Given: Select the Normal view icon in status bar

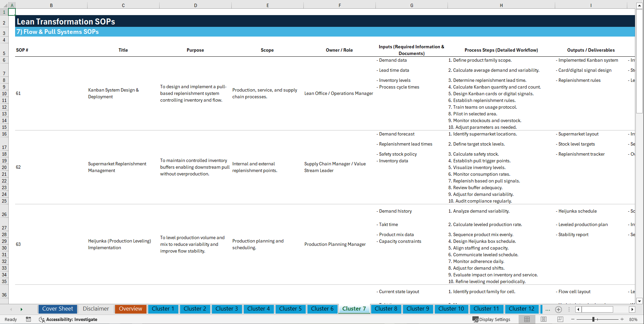Looking at the screenshot, I should pyautogui.click(x=527, y=319).
